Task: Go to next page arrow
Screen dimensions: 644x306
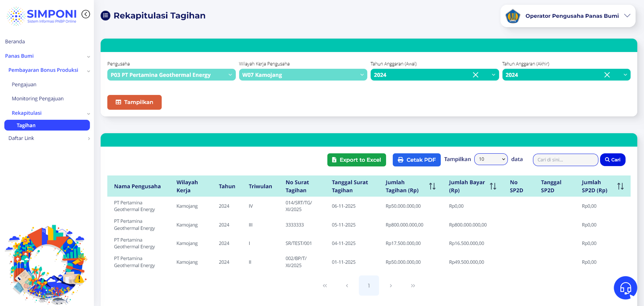Action: [391, 286]
